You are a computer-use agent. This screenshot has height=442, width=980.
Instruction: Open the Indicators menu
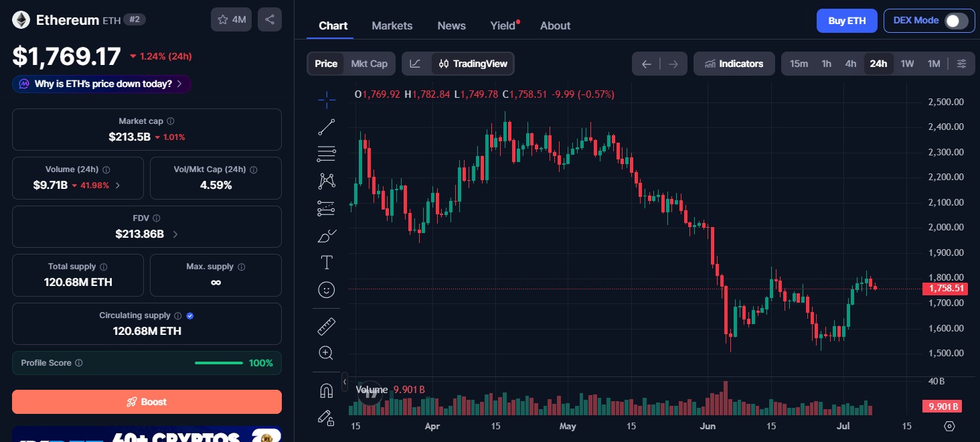click(734, 64)
